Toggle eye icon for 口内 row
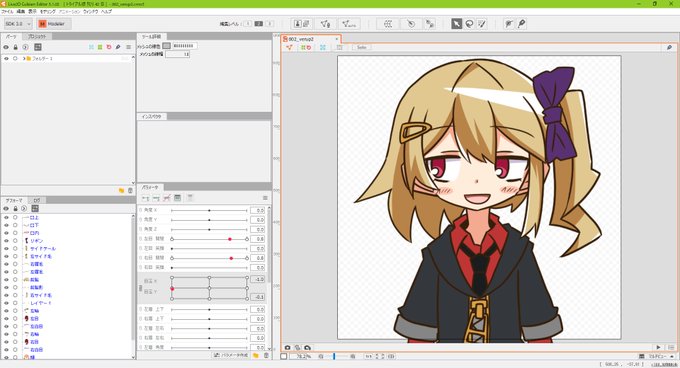Image resolution: width=680 pixels, height=368 pixels. (6, 233)
